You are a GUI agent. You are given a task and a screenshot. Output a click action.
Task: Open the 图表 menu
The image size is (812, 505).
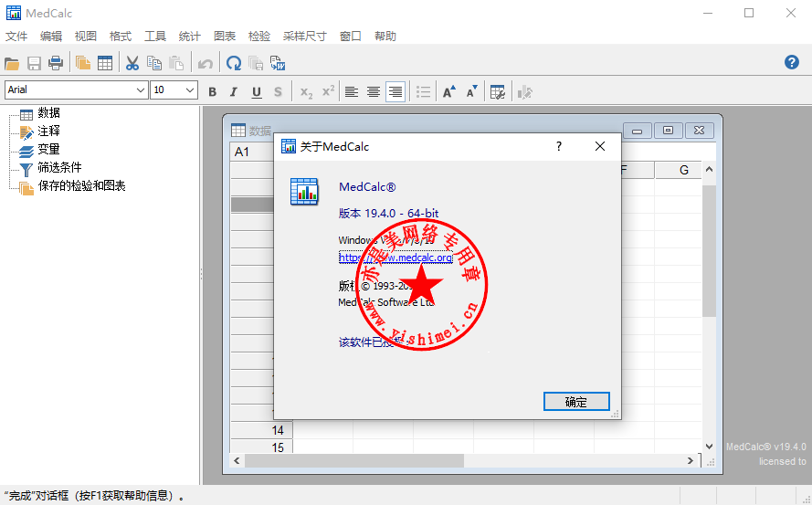pos(224,37)
